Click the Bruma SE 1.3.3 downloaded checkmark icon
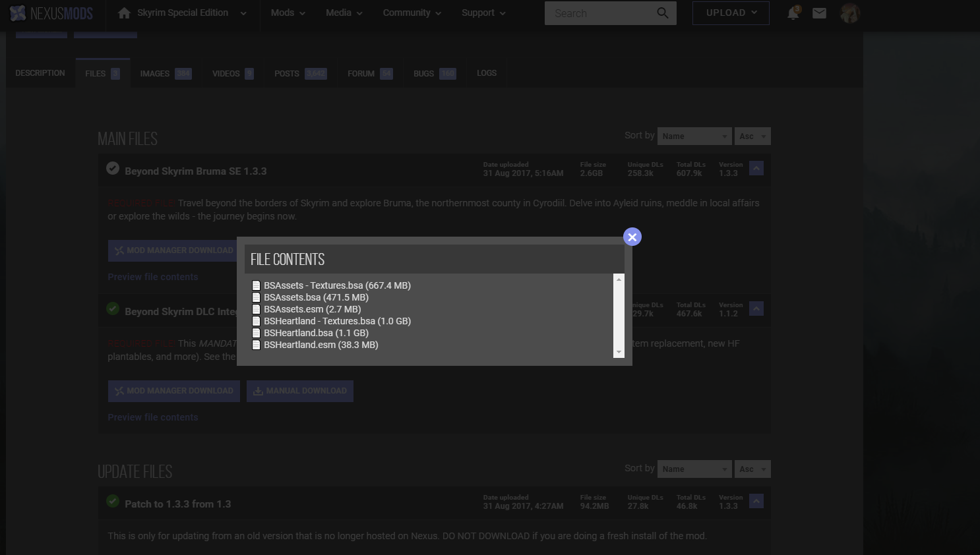 pyautogui.click(x=113, y=168)
